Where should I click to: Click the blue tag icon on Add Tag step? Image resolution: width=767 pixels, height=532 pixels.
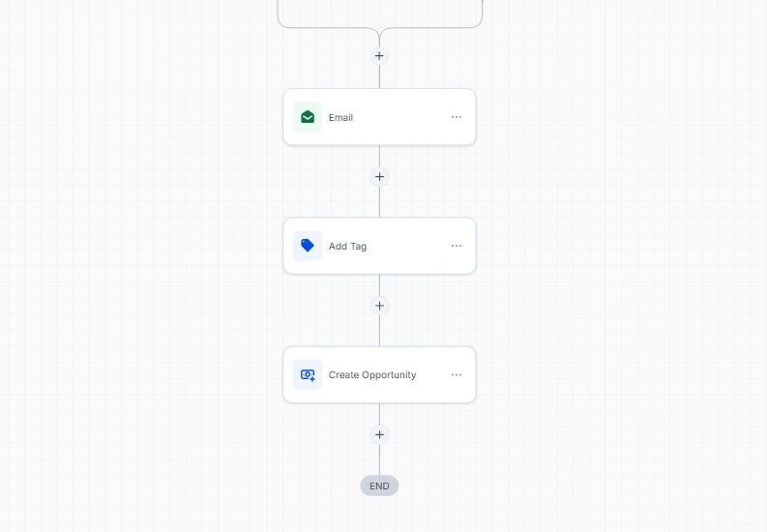point(308,246)
